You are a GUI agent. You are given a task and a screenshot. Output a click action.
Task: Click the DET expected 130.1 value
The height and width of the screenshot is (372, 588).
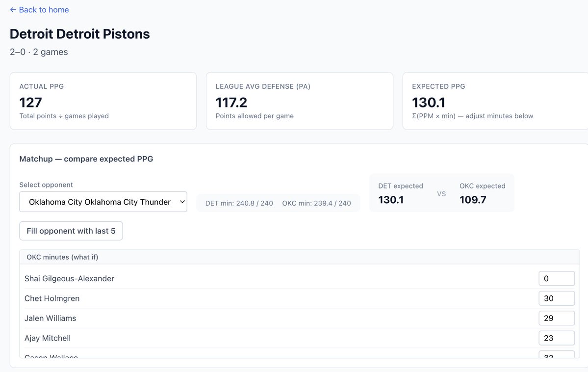(391, 200)
